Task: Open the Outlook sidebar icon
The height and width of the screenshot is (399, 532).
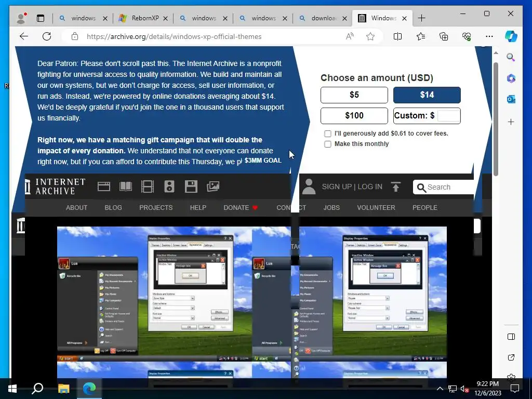Action: (x=511, y=99)
